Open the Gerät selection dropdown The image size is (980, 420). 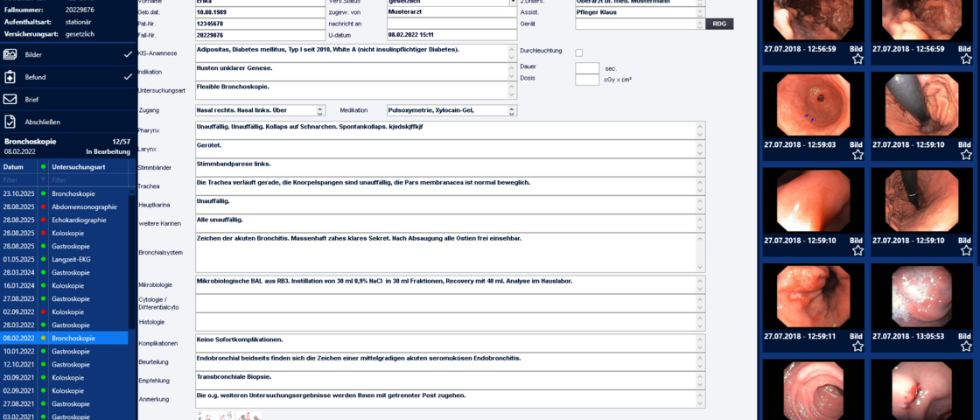[x=699, y=24]
